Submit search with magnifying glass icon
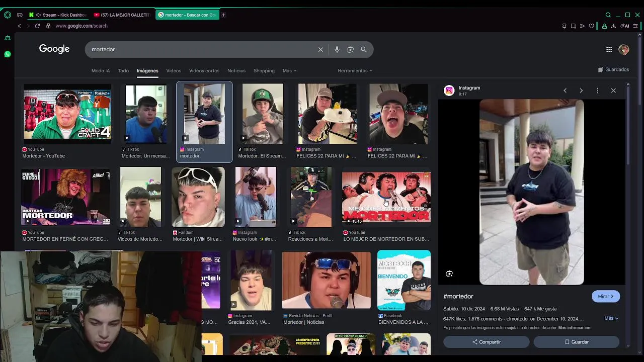Image resolution: width=644 pixels, height=362 pixels. (364, 49)
